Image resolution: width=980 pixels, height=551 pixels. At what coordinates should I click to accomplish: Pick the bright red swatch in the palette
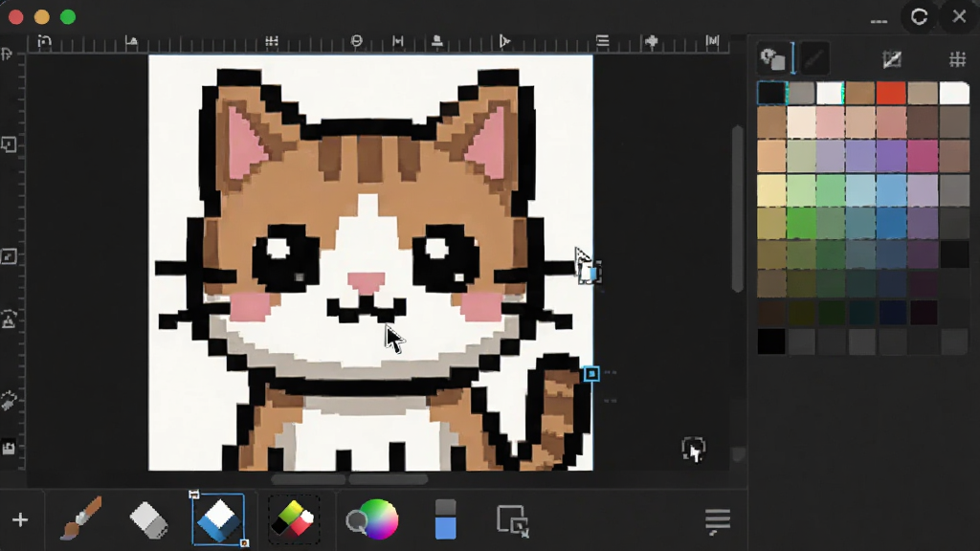[891, 93]
